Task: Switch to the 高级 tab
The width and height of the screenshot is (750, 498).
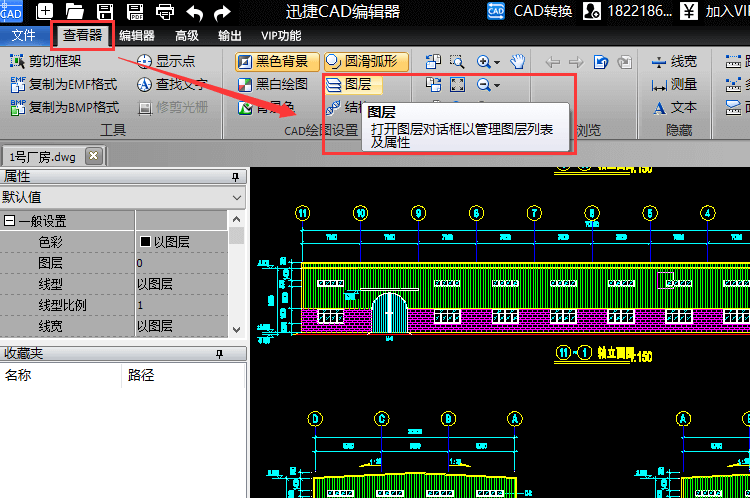Action: [x=187, y=36]
